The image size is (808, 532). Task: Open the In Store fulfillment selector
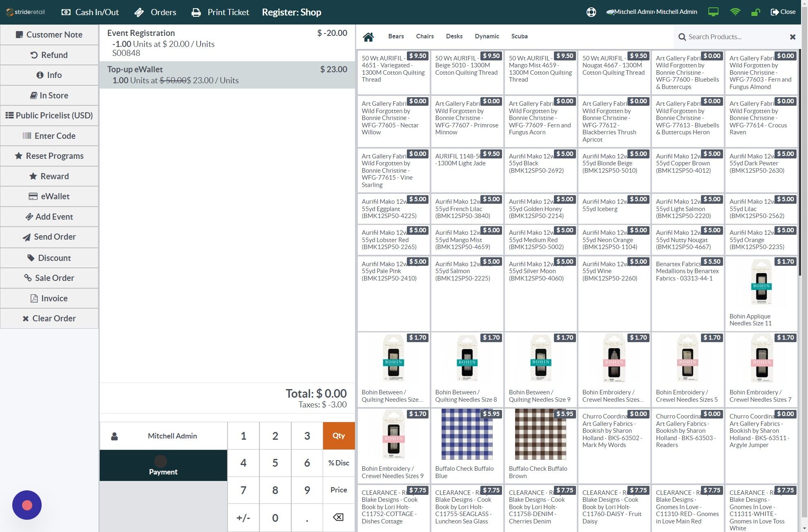coord(49,96)
